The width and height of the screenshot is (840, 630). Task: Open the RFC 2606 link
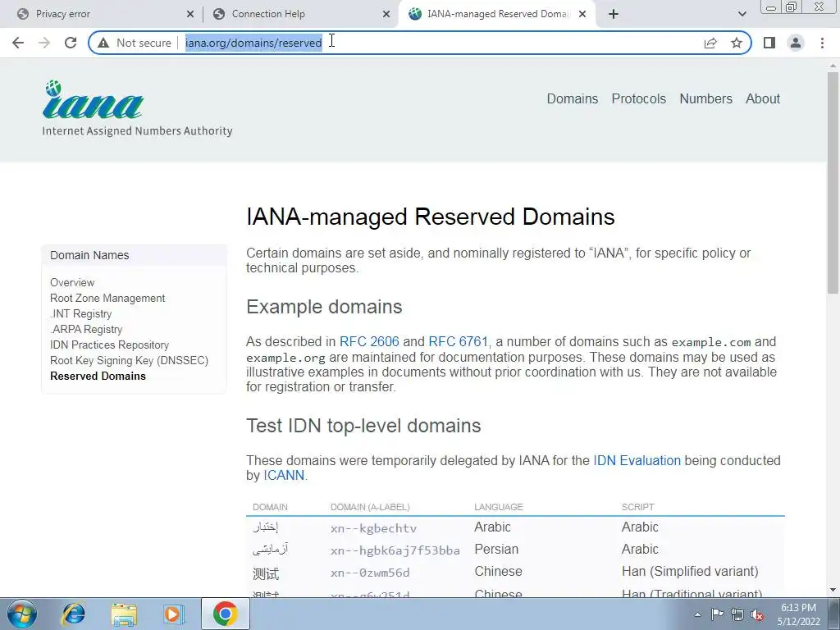pos(369,342)
